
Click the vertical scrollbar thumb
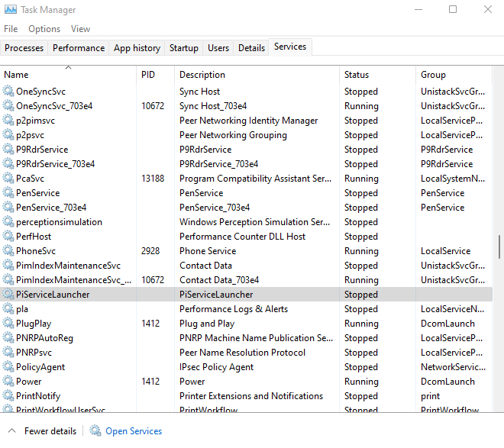tap(499, 247)
